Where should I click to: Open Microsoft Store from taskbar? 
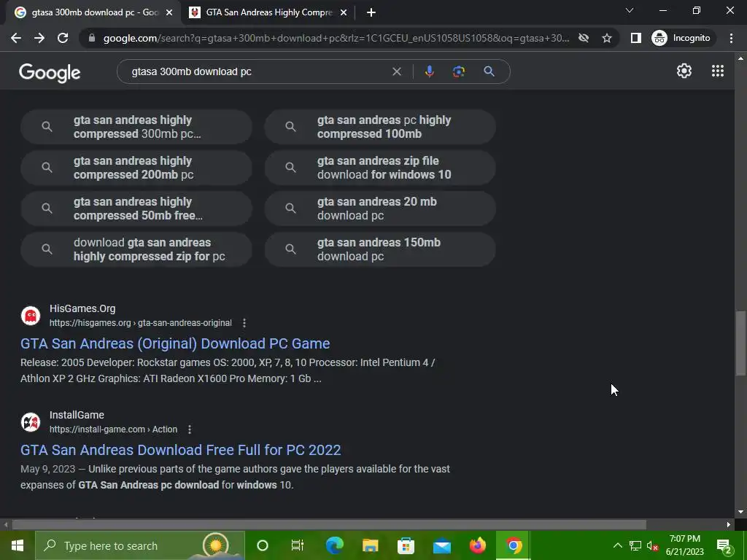[406, 545]
